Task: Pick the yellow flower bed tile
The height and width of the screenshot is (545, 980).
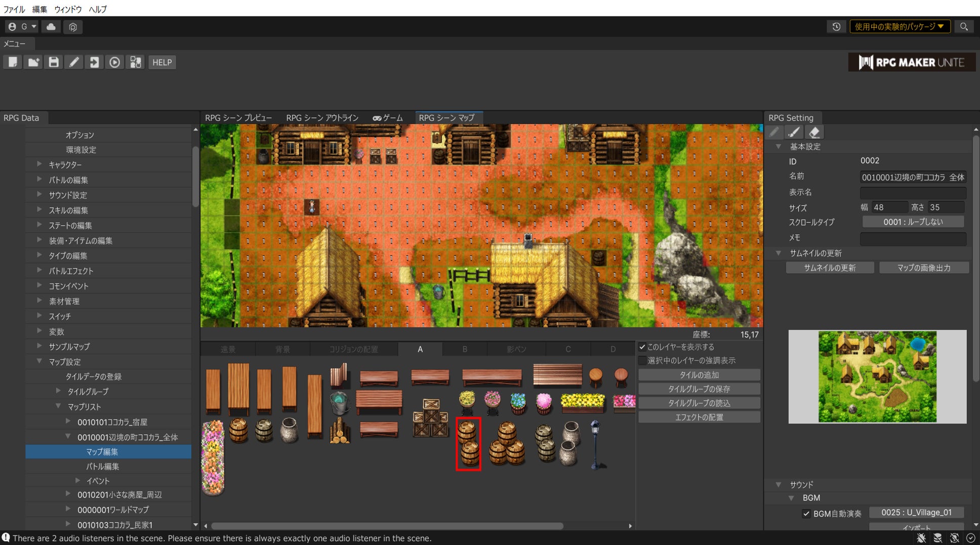Action: 583,403
